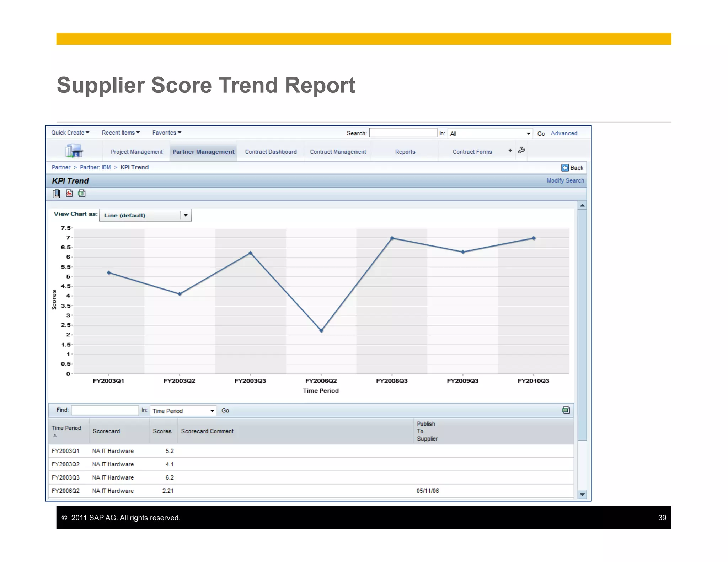
Task: Click the Partner: IBM breadcrumb link
Action: point(95,167)
